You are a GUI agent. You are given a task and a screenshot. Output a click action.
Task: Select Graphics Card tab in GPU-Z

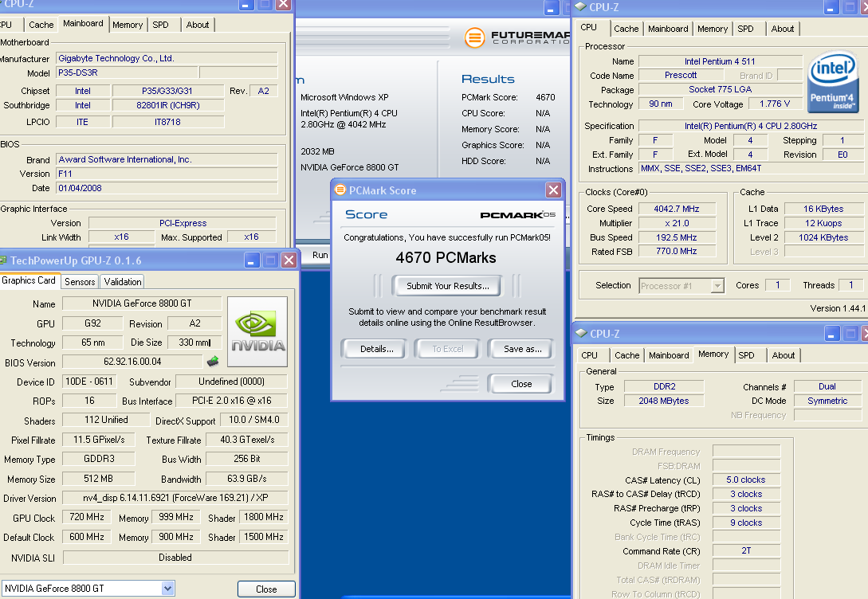tap(29, 280)
